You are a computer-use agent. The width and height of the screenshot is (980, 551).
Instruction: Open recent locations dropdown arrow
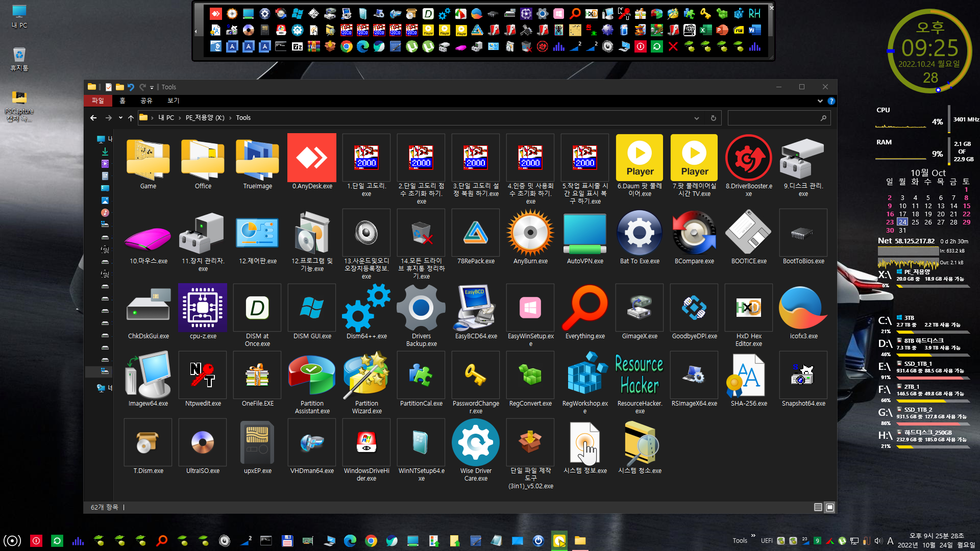(120, 118)
